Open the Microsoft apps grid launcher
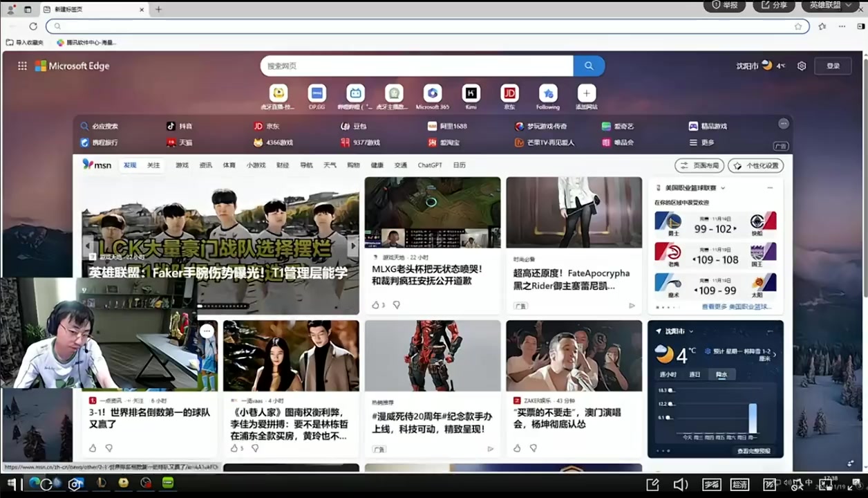The image size is (868, 498). [x=22, y=66]
